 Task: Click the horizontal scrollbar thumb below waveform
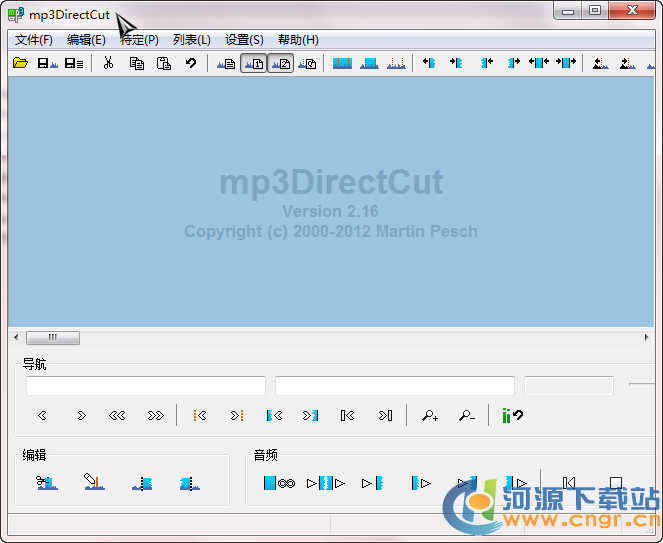(x=52, y=338)
